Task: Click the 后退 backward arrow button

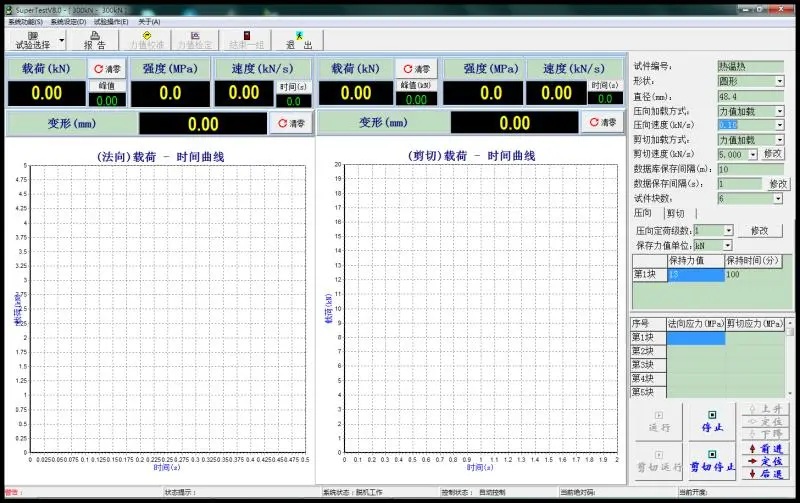Action: (765, 473)
